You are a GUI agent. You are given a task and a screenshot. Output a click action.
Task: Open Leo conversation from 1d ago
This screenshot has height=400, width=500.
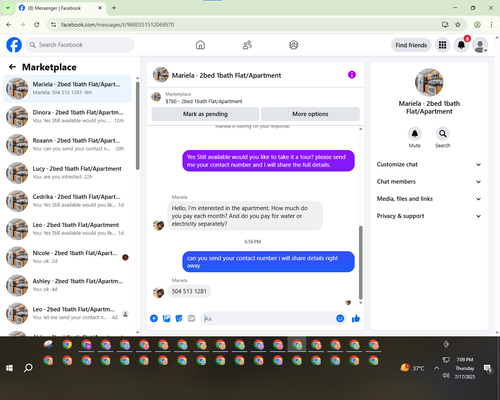coord(68,229)
